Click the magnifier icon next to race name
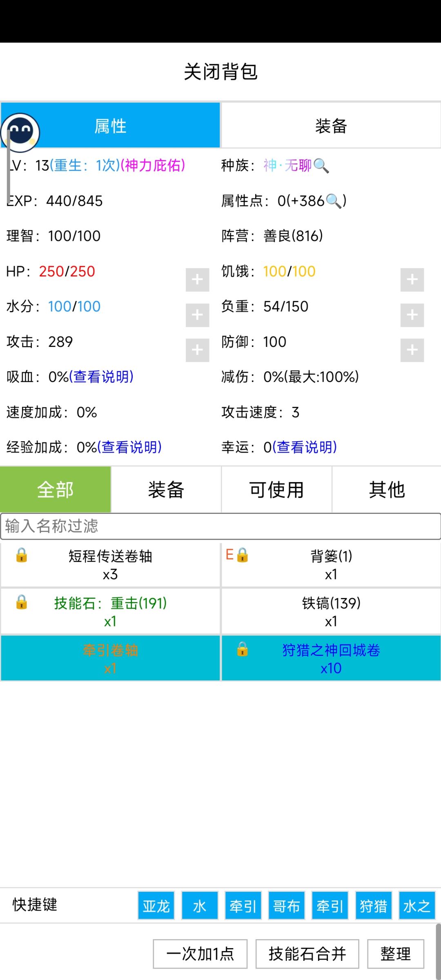This screenshot has width=441, height=980. (x=321, y=166)
